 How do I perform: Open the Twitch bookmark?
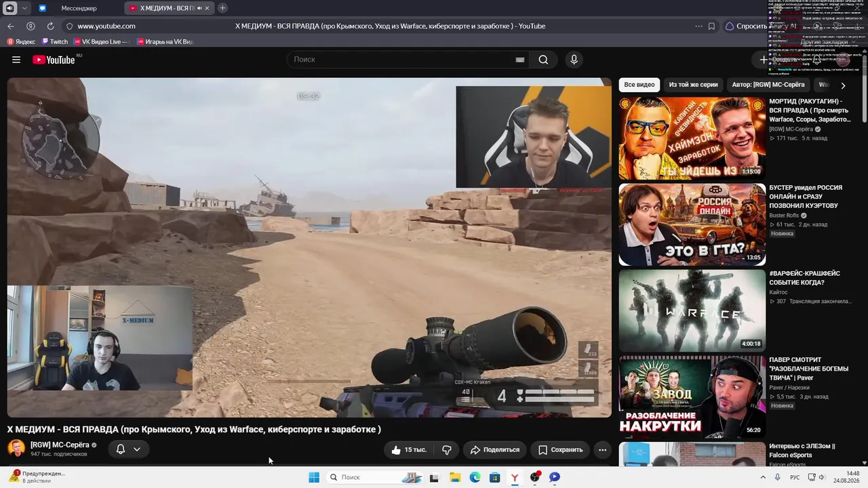pyautogui.click(x=55, y=41)
